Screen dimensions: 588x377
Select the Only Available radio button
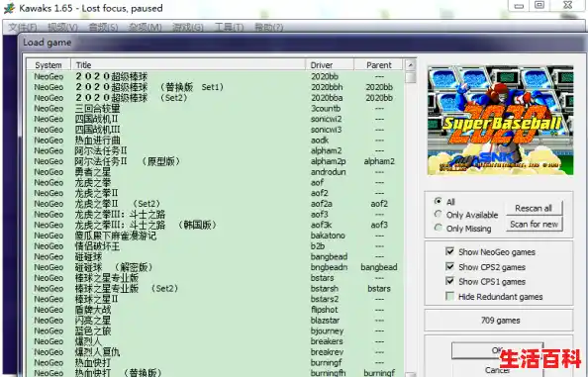click(438, 215)
